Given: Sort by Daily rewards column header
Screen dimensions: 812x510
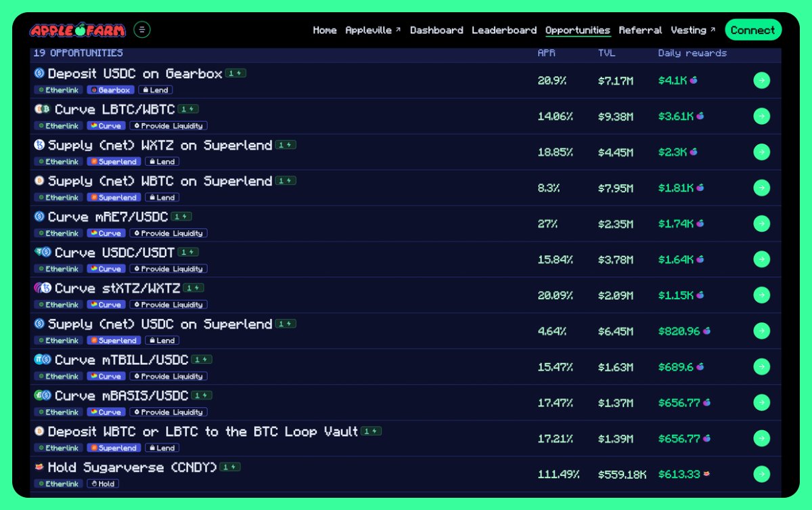Looking at the screenshot, I should pyautogui.click(x=692, y=53).
